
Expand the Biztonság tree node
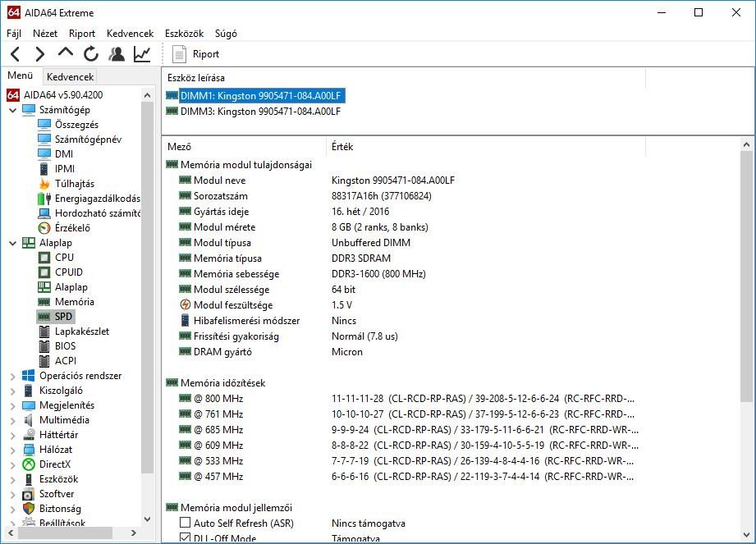[x=13, y=510]
